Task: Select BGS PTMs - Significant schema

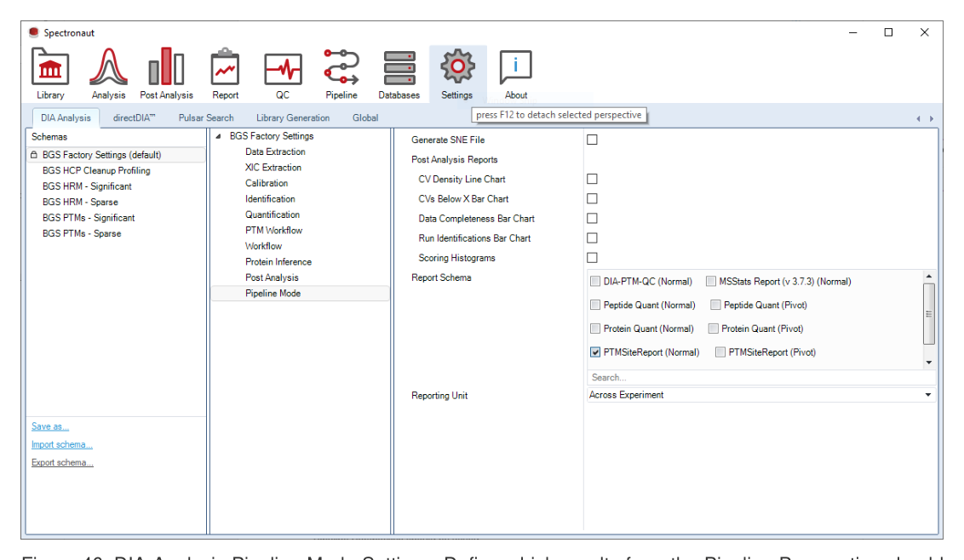Action: 89,218
